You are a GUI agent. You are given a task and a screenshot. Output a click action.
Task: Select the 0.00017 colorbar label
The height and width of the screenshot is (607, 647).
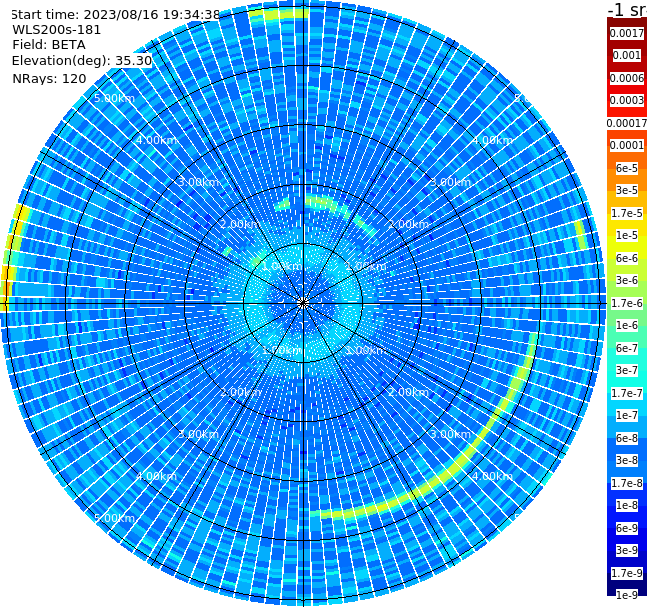click(627, 123)
